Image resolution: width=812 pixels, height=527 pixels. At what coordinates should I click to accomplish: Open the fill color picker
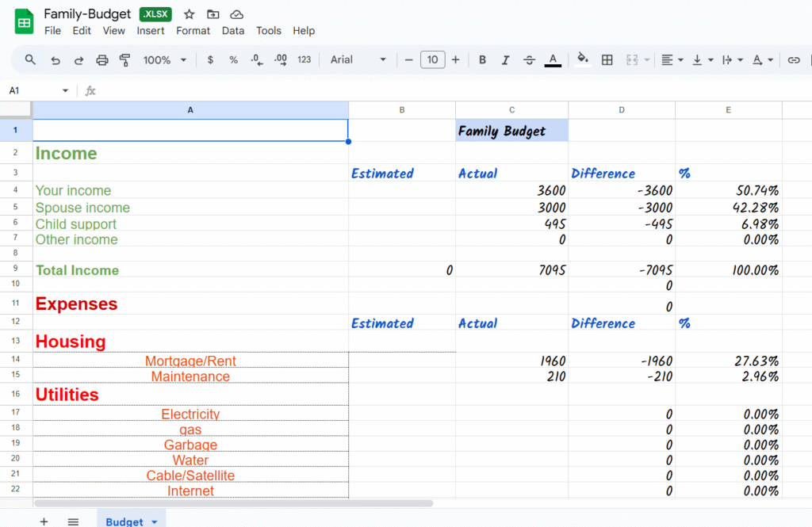click(x=583, y=59)
